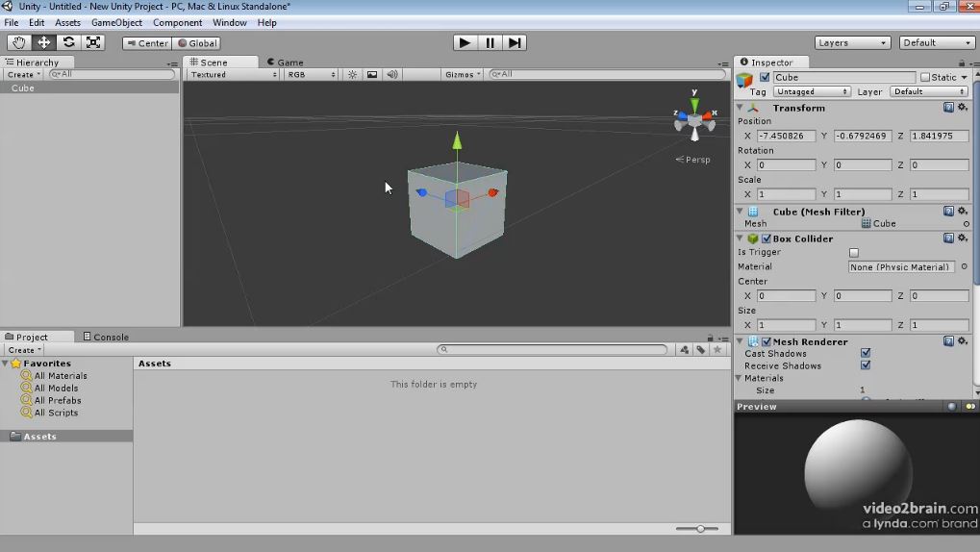The image size is (980, 552).
Task: Click Create in the Hierarchy panel
Action: pos(24,74)
